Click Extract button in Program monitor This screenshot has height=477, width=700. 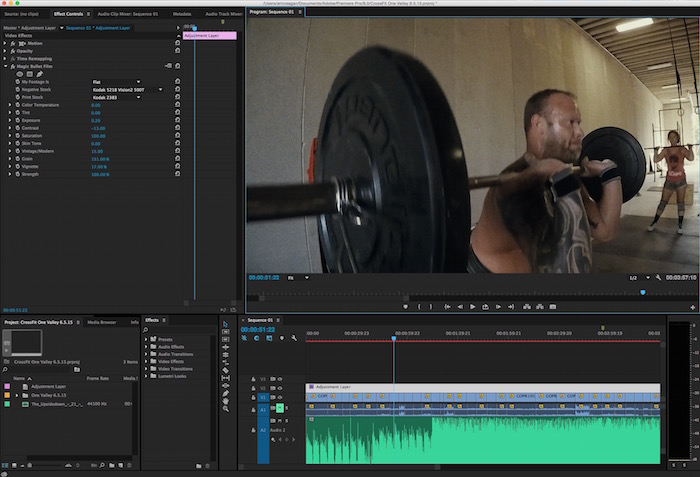point(540,307)
